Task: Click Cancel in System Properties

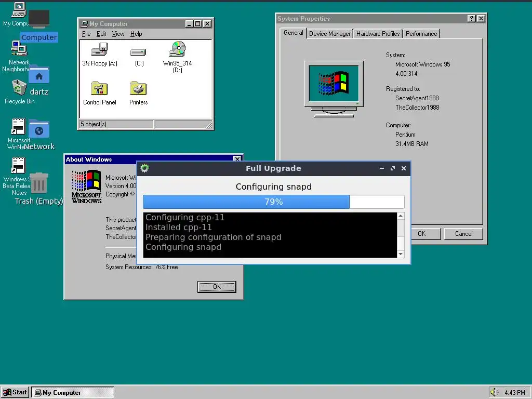Action: pos(463,234)
